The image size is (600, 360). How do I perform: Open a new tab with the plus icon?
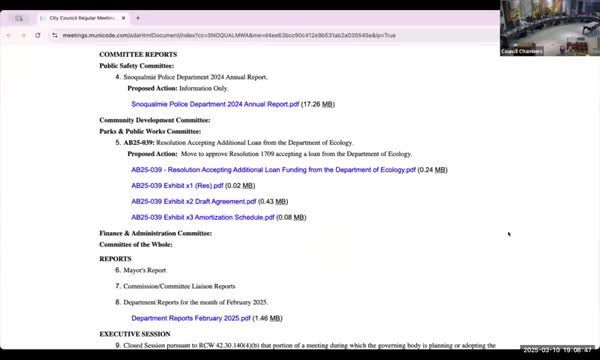click(x=138, y=18)
